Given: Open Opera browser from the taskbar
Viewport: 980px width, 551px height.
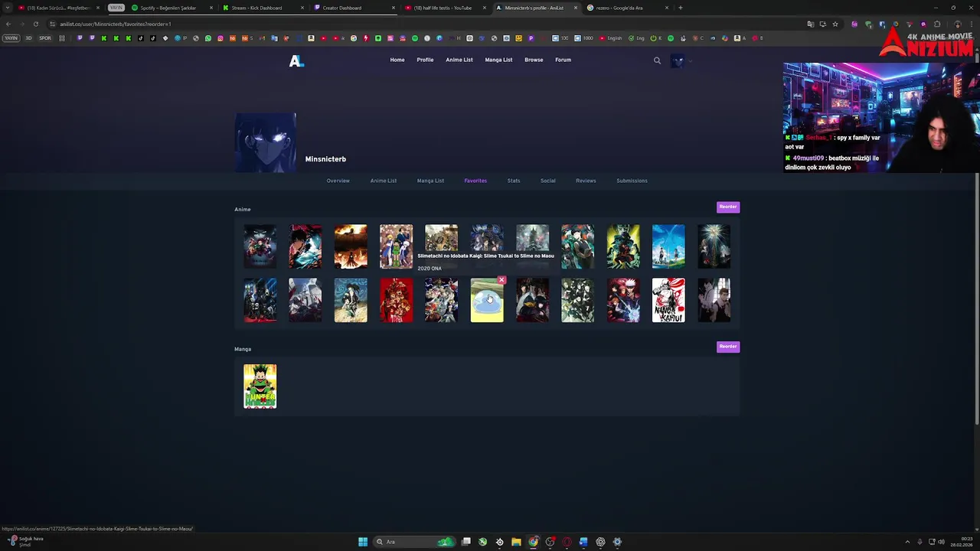Looking at the screenshot, I should 567,542.
